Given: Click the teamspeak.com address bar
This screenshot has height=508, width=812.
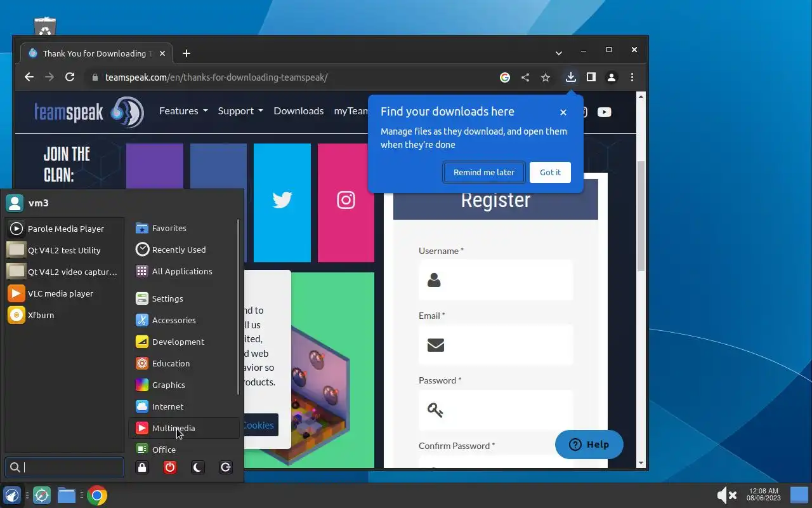Looking at the screenshot, I should point(216,77).
